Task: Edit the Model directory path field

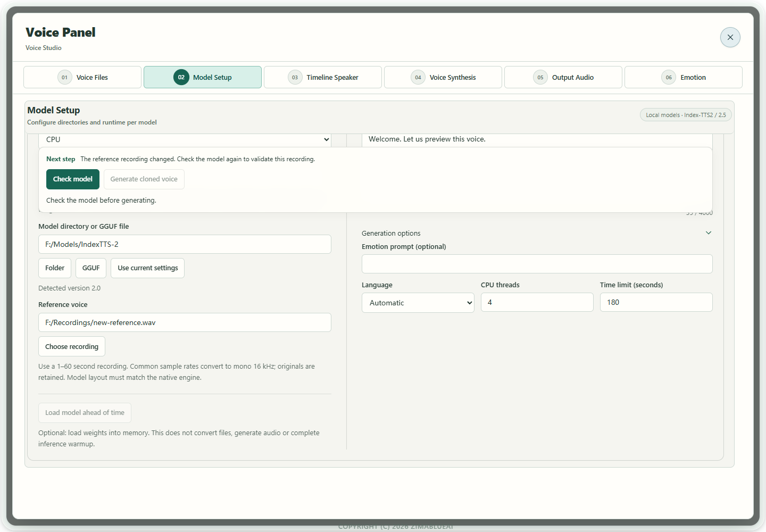Action: pos(185,244)
